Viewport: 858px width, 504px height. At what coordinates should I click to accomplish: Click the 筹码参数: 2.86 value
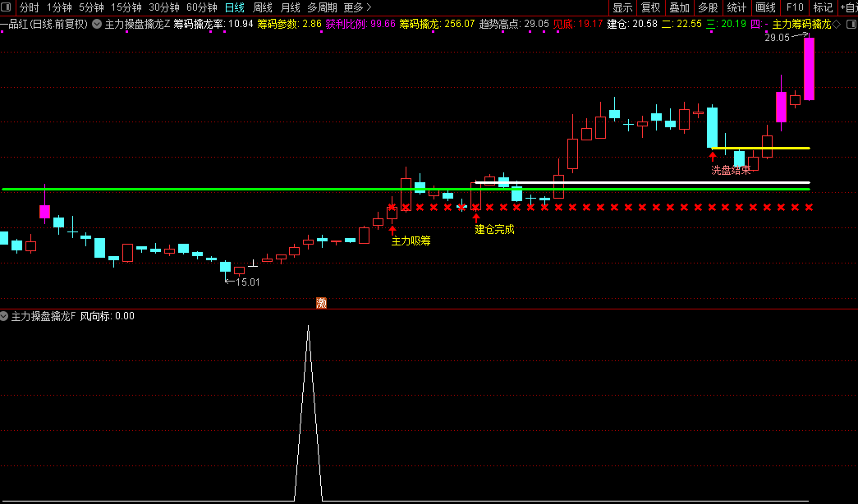(x=290, y=24)
